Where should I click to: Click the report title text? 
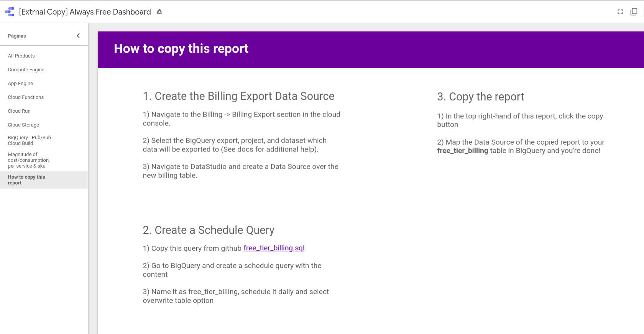[85, 12]
